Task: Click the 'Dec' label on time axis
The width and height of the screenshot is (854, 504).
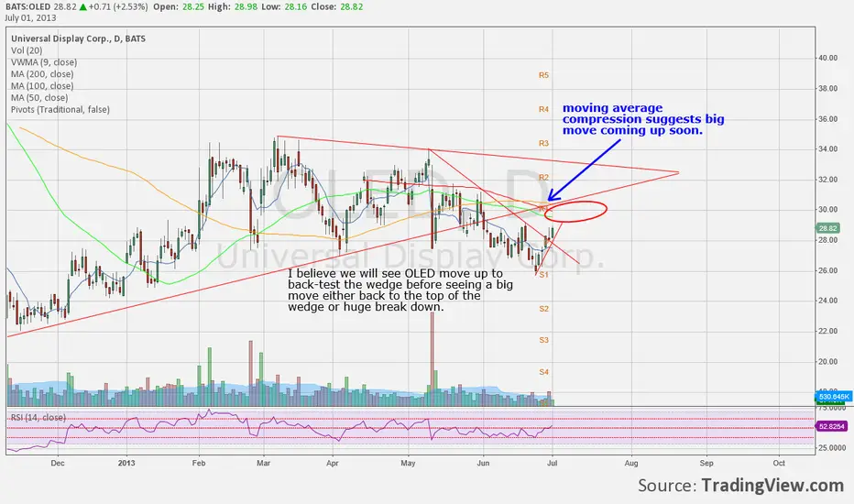Action: [57, 463]
